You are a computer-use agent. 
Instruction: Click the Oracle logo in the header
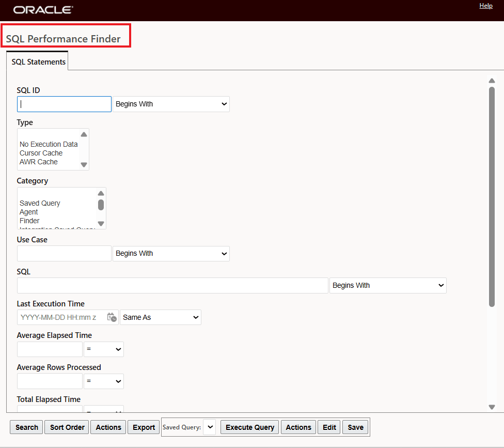pyautogui.click(x=43, y=9)
